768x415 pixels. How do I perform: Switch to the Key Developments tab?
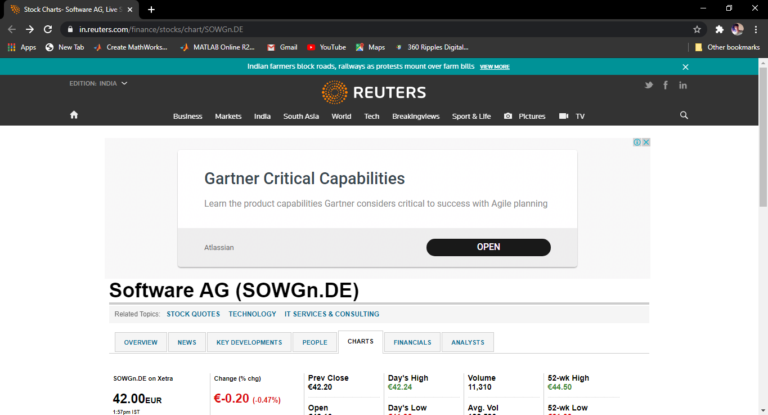pyautogui.click(x=249, y=342)
